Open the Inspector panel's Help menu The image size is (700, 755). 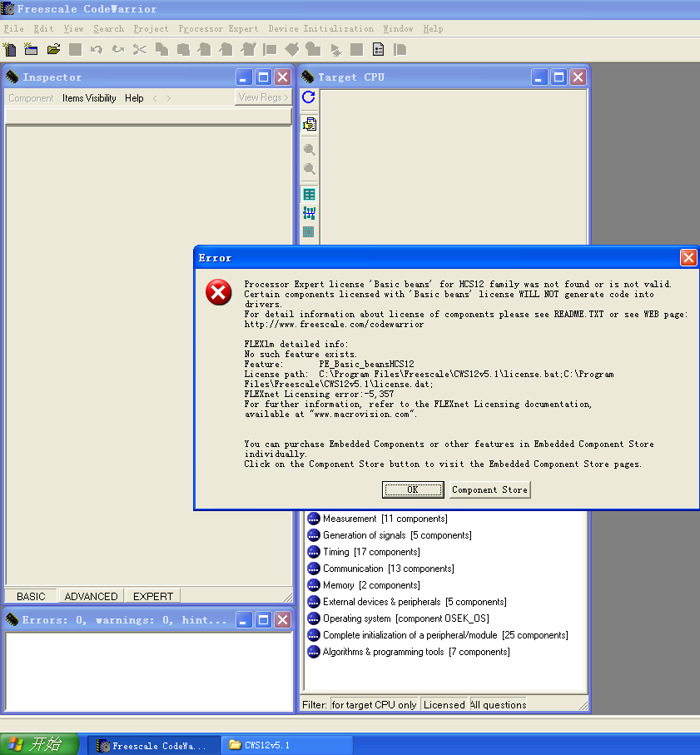(x=134, y=98)
